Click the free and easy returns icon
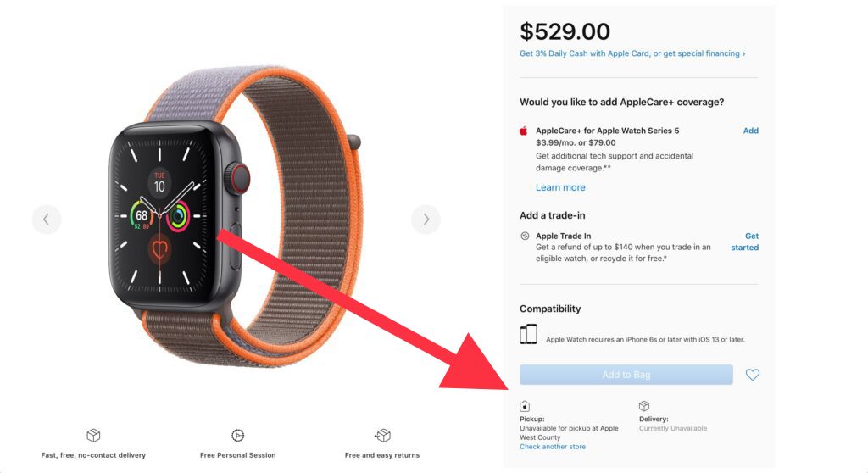Image resolution: width=868 pixels, height=473 pixels. (382, 436)
